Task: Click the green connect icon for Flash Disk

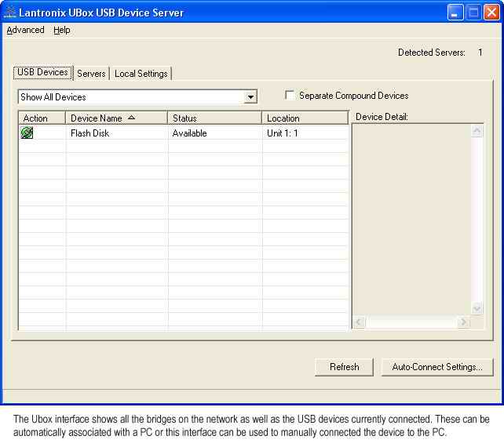Action: pyautogui.click(x=27, y=133)
